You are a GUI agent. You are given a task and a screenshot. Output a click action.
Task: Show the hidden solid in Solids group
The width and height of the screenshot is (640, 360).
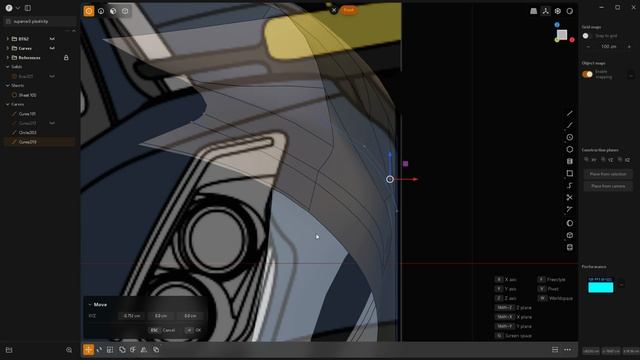click(52, 76)
